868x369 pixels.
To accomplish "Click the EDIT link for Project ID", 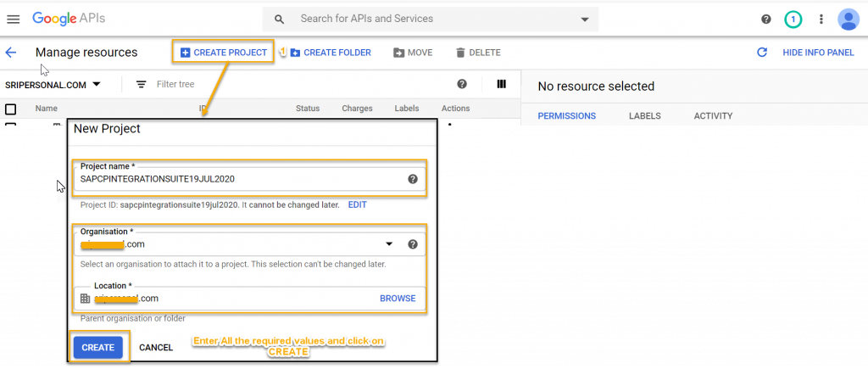I will [x=357, y=204].
